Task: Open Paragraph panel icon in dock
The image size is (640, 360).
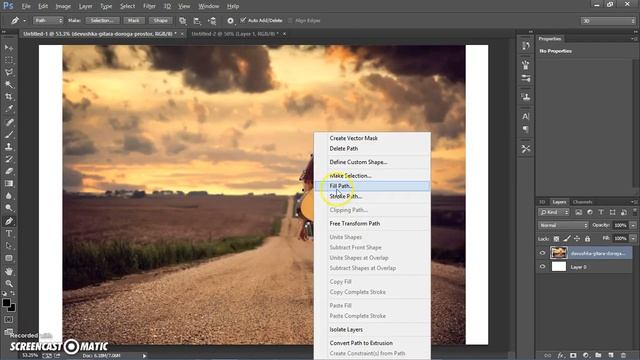Action: [526, 129]
